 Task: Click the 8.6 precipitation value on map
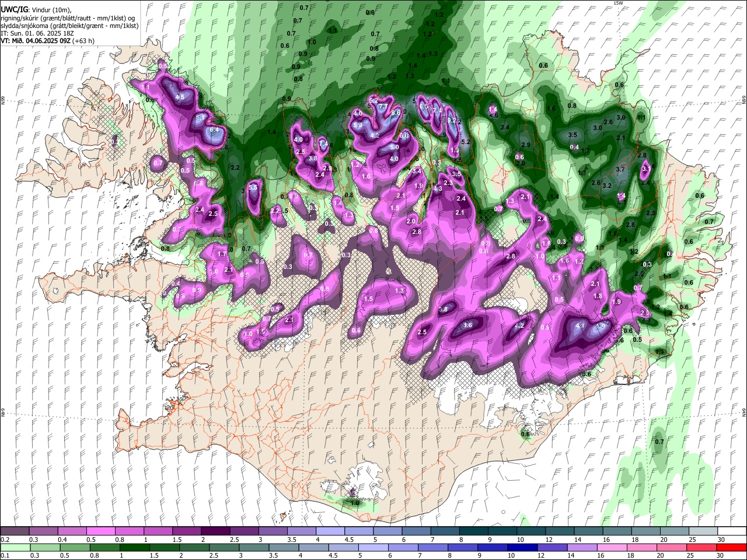pyautogui.click(x=396, y=113)
